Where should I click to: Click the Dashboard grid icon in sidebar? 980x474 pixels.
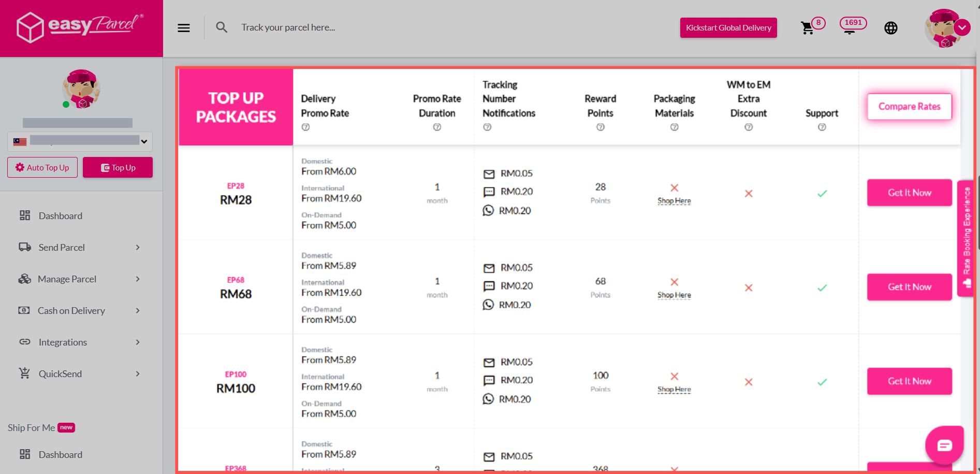coord(25,216)
